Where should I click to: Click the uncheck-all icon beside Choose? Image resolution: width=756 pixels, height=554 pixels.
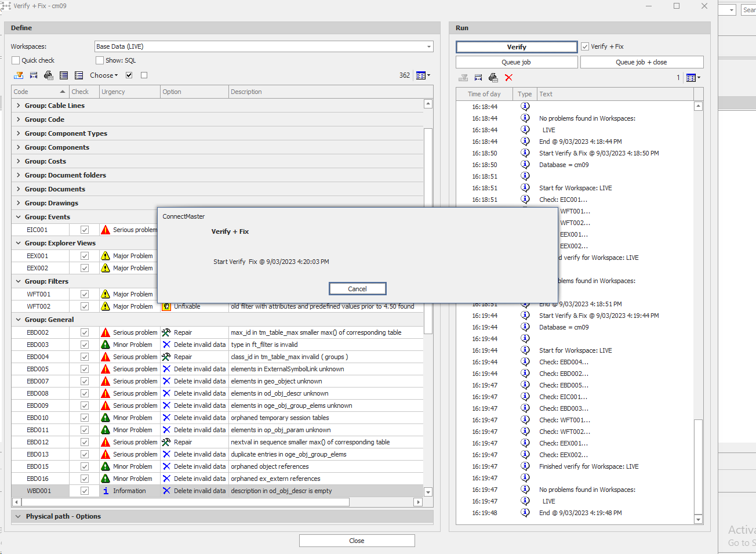click(144, 75)
